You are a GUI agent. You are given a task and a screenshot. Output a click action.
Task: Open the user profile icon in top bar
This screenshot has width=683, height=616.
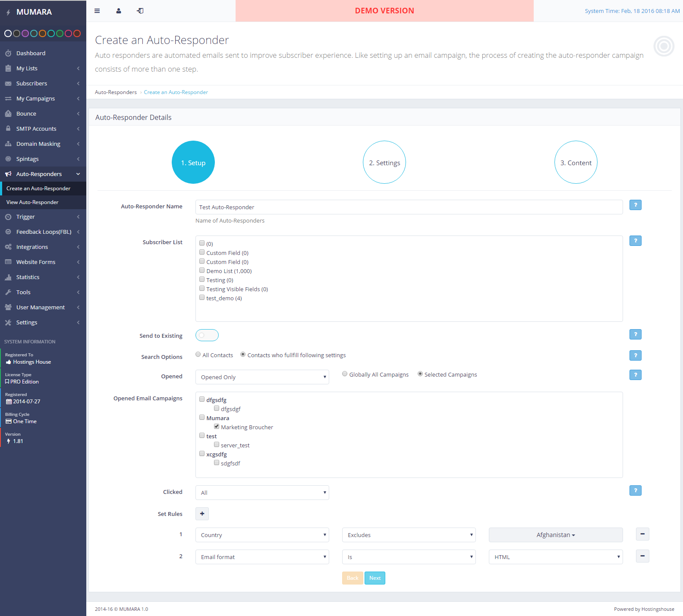119,11
